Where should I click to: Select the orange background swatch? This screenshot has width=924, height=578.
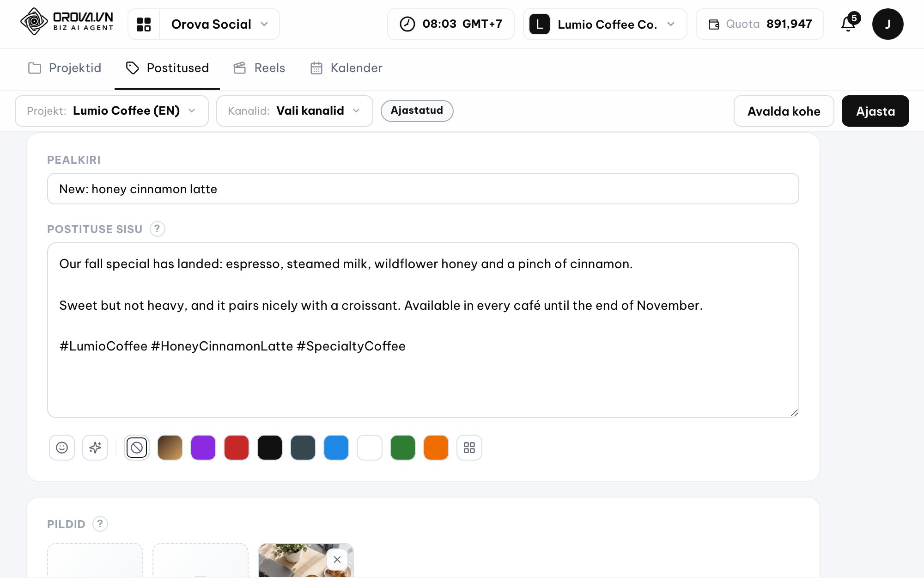click(436, 448)
